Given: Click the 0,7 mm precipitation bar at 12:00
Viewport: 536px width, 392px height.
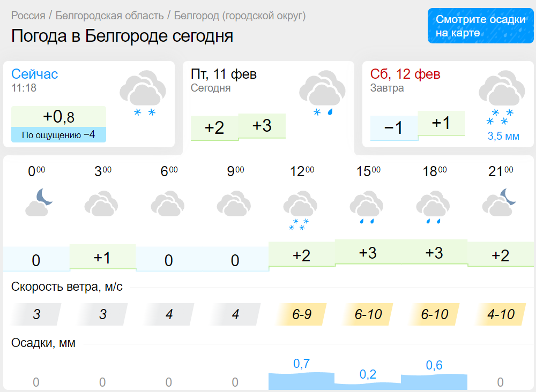Looking at the screenshot, I should pos(301,379).
